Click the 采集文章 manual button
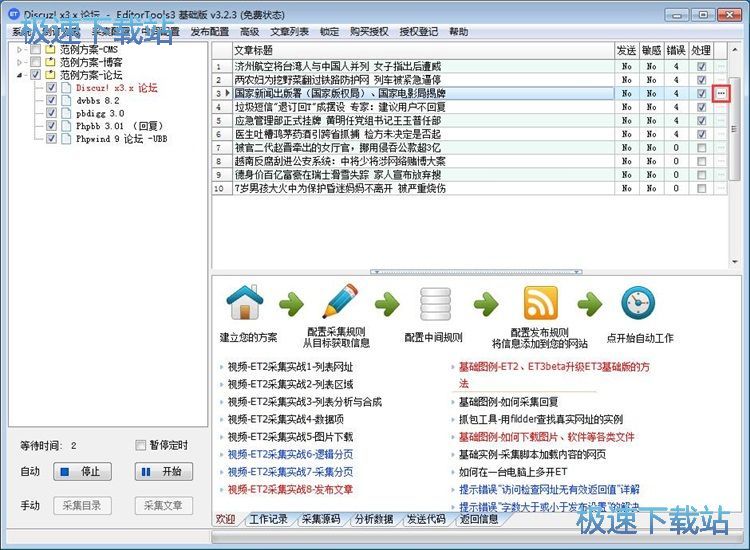Screen dimensions: 750x550 coord(164,506)
